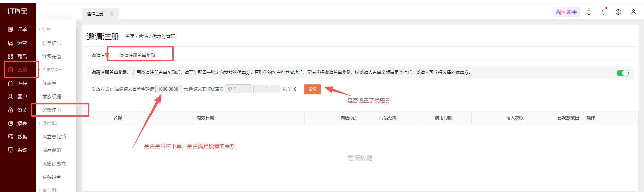Screen dimensions: 644x192
Task: Click the 营销 breadcrumb link
Action: 143,36
